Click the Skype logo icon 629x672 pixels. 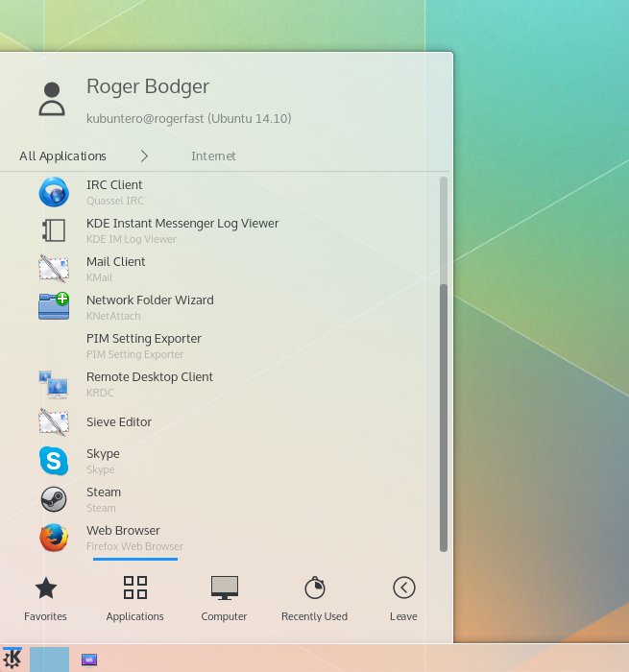pyautogui.click(x=54, y=461)
